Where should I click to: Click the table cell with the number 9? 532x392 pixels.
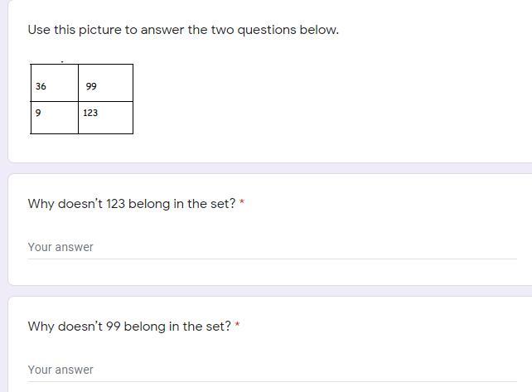(x=54, y=117)
